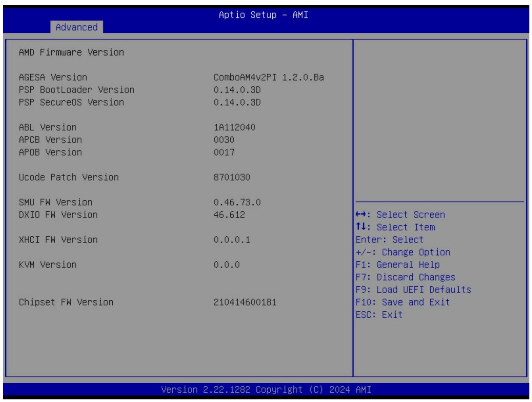Click the Chipset FW Version value 210414600181
532x402 pixels.
coord(245,302)
